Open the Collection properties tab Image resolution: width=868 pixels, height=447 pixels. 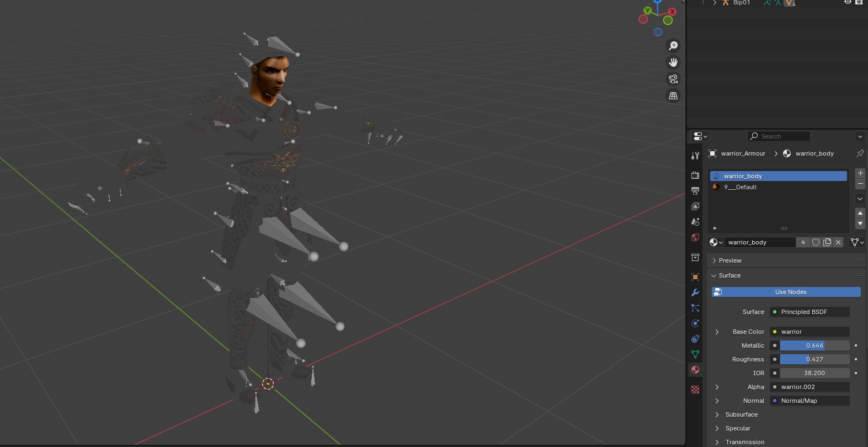(x=695, y=257)
